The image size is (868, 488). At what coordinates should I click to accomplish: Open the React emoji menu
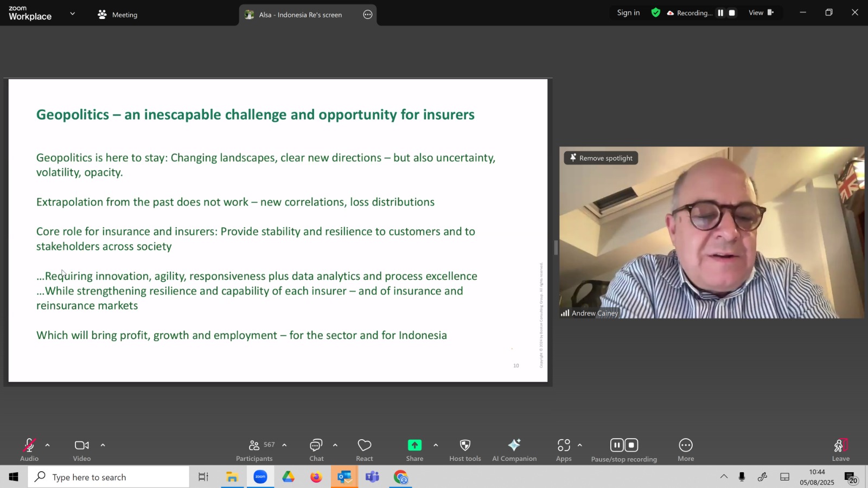365,445
